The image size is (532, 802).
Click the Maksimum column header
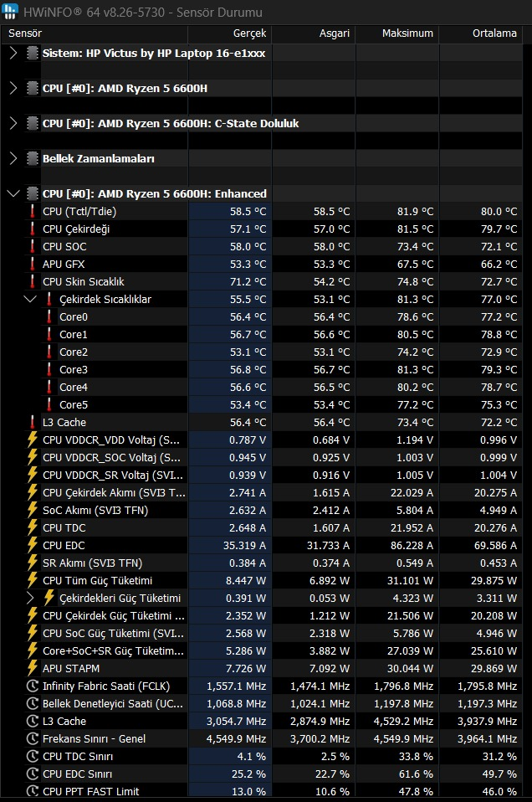(x=397, y=33)
